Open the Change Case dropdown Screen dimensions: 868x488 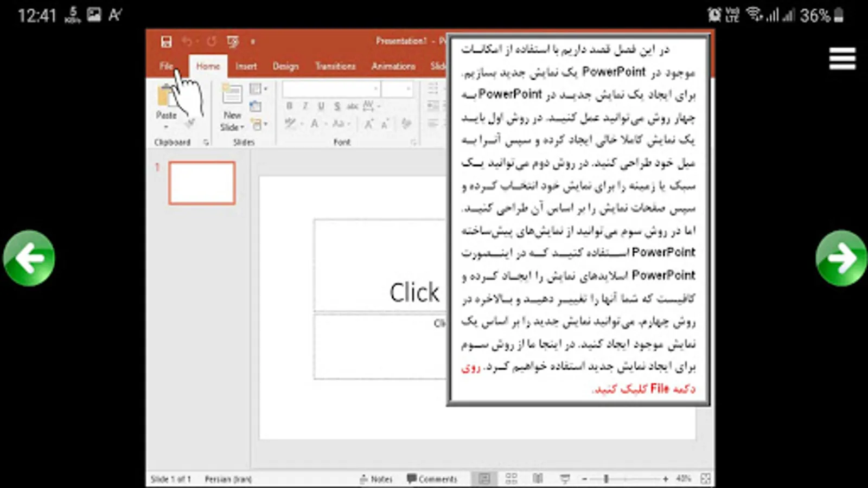coord(341,124)
